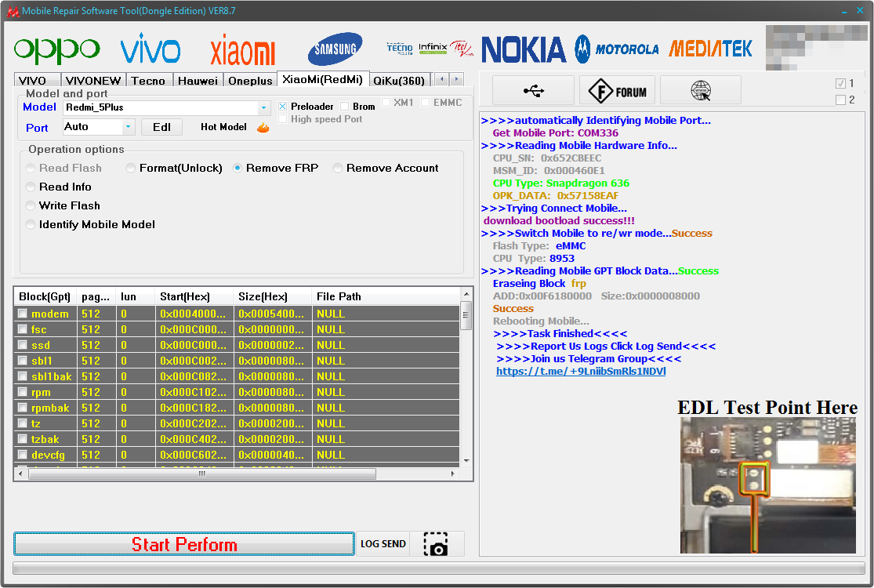Click the Start Perform button
This screenshot has width=874, height=588.
[x=184, y=544]
